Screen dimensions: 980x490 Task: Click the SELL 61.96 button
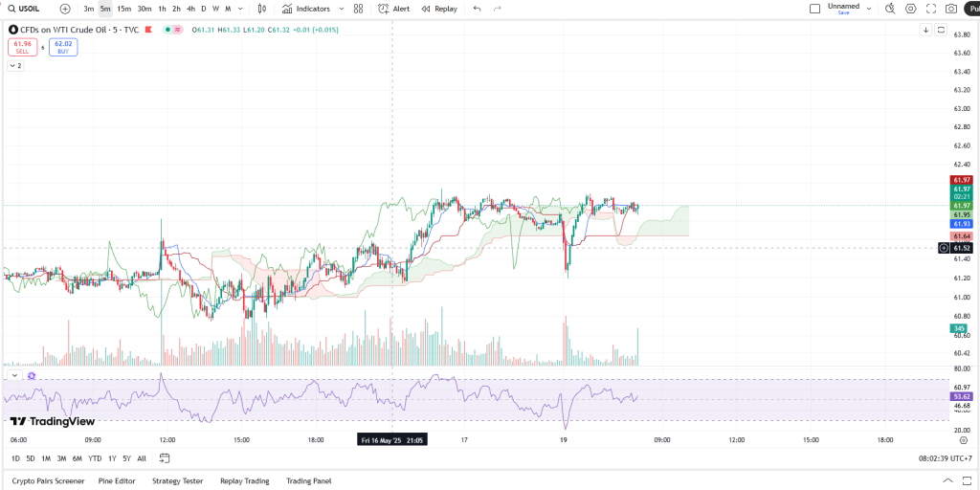point(23,46)
